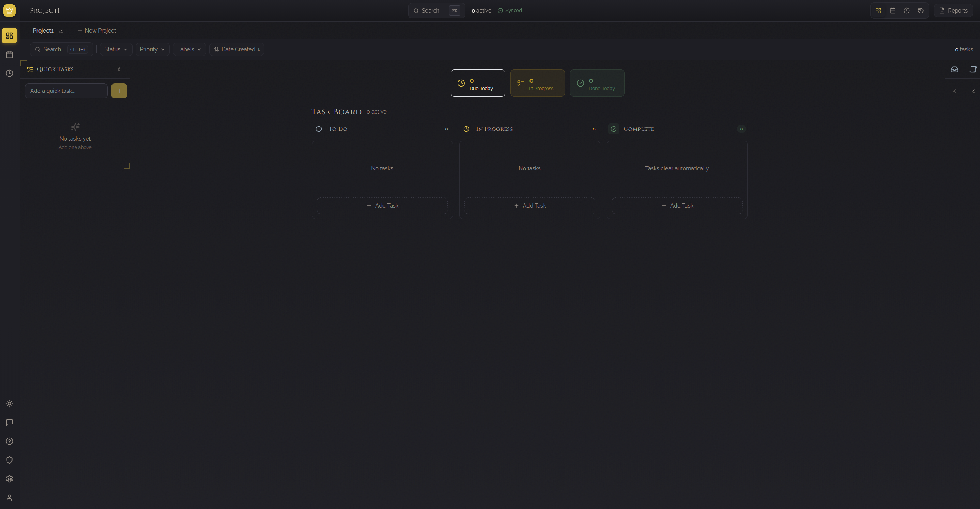This screenshot has width=980, height=509.
Task: Open the archive inbox icon on the right panel
Action: click(955, 69)
